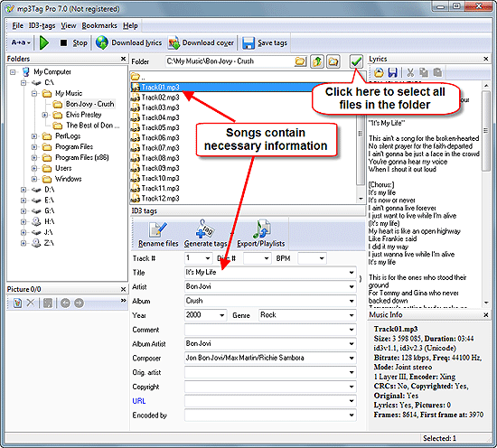Save lyrics with floppy icon in Lyrics panel
The height and width of the screenshot is (448, 497).
click(x=393, y=72)
